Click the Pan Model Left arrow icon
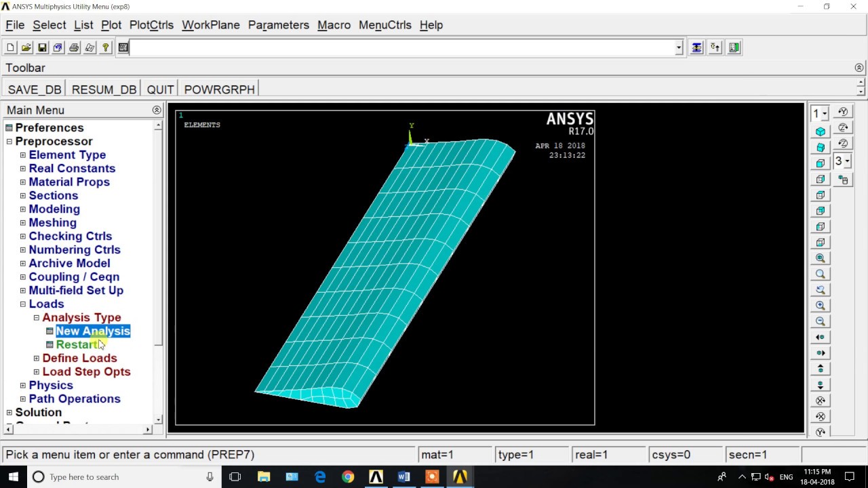868x488 pixels. click(x=821, y=338)
